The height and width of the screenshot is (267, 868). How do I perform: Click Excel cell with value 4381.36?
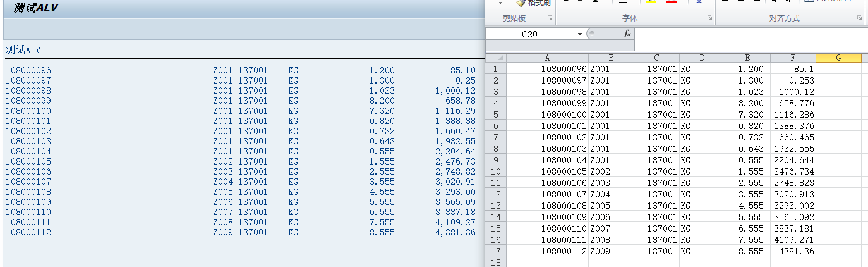(x=793, y=251)
